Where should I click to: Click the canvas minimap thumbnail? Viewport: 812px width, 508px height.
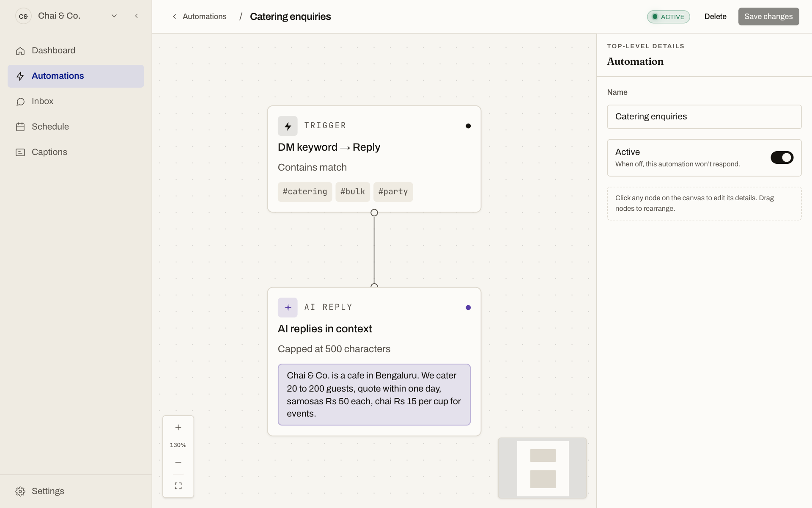coord(543,468)
